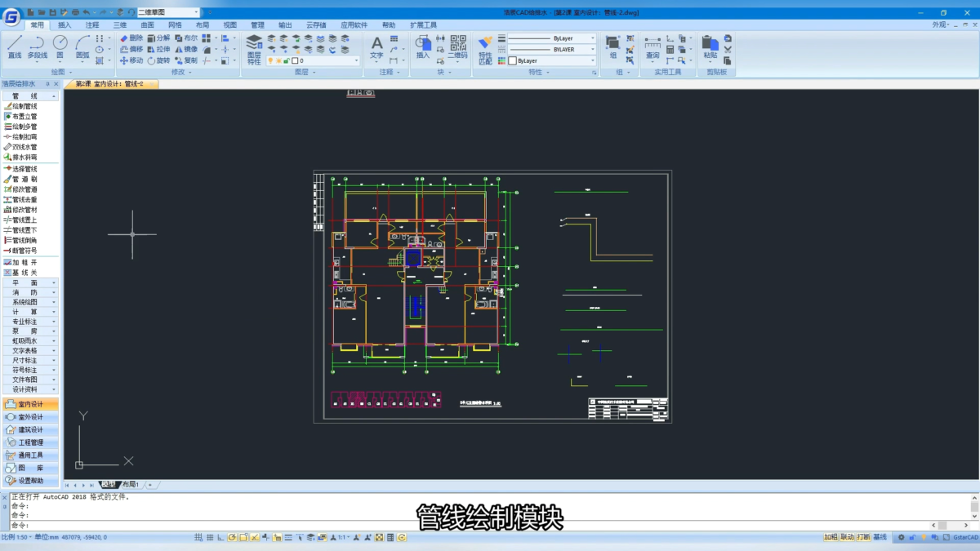Screen dimensions: 980x551
Task: Click the 偏移 (Offset) tool
Action: coord(131,49)
